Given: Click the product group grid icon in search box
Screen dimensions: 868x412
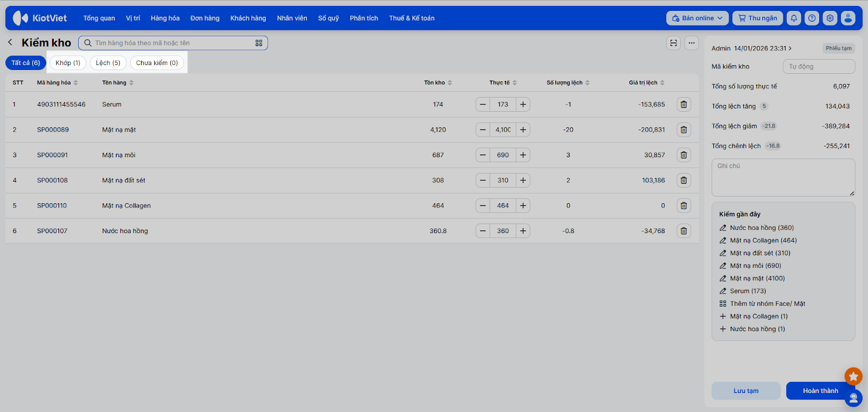Looking at the screenshot, I should 259,43.
